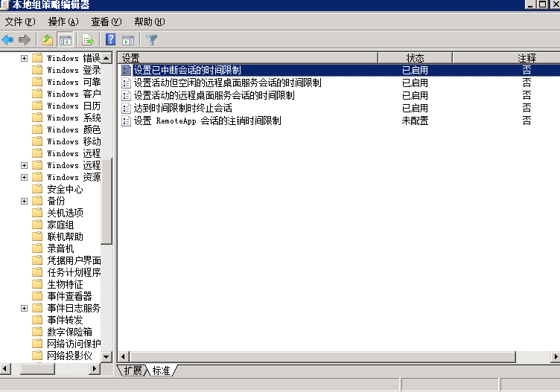Image resolution: width=560 pixels, height=392 pixels.
Task: Select the Windows 登录 tree folder
Action: pos(74,70)
